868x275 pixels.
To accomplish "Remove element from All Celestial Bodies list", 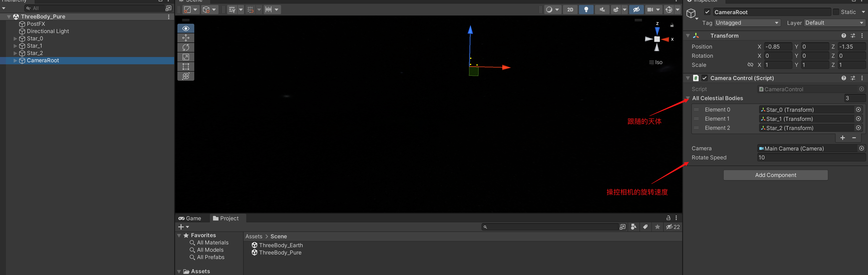I will pos(854,138).
